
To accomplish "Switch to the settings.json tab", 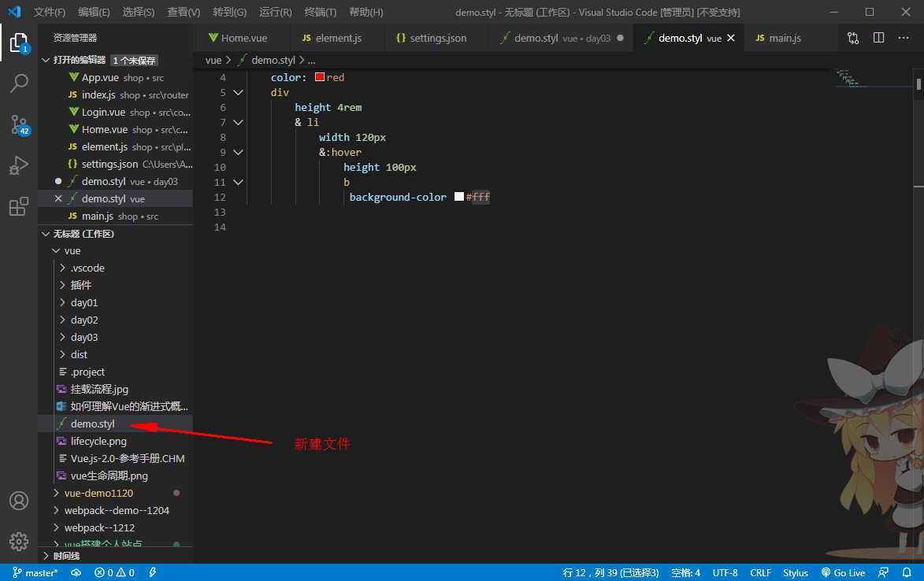I will pyautogui.click(x=436, y=38).
